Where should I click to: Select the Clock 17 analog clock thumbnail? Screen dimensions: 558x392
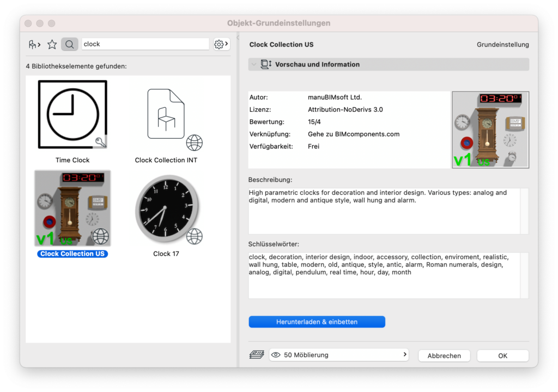pyautogui.click(x=166, y=209)
